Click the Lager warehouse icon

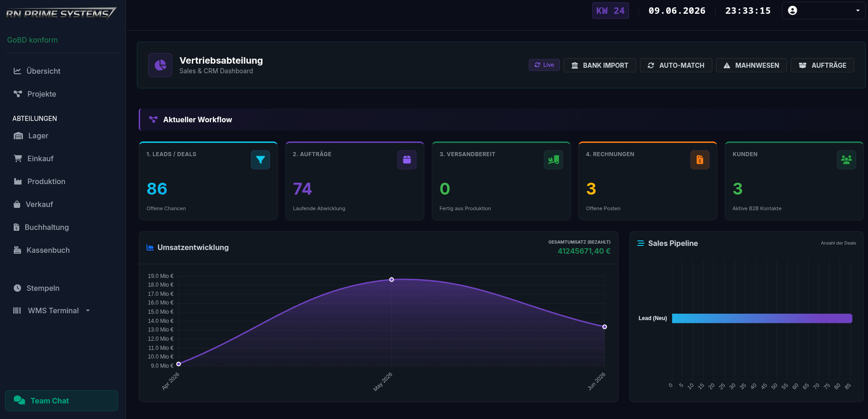coord(18,136)
